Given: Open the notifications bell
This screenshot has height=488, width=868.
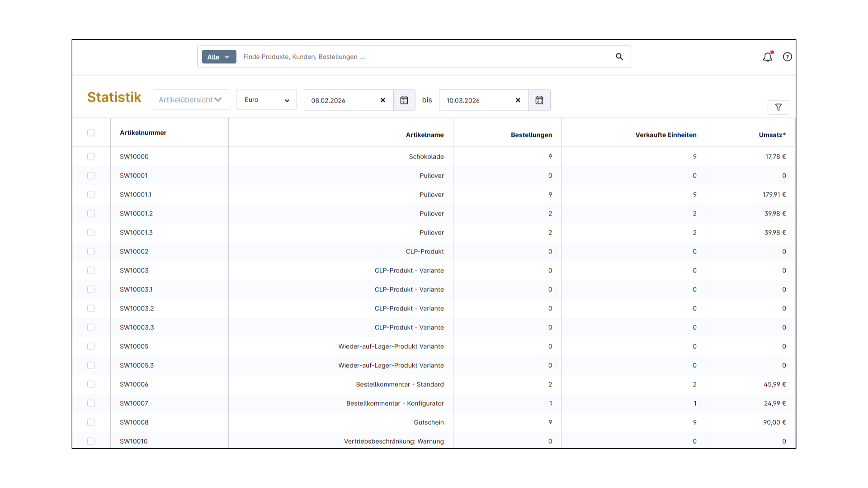Looking at the screenshot, I should [x=767, y=57].
